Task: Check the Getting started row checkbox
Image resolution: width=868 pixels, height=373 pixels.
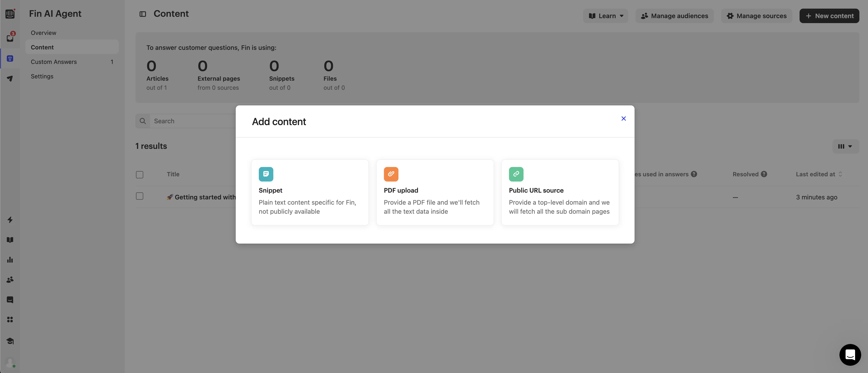Action: tap(140, 196)
